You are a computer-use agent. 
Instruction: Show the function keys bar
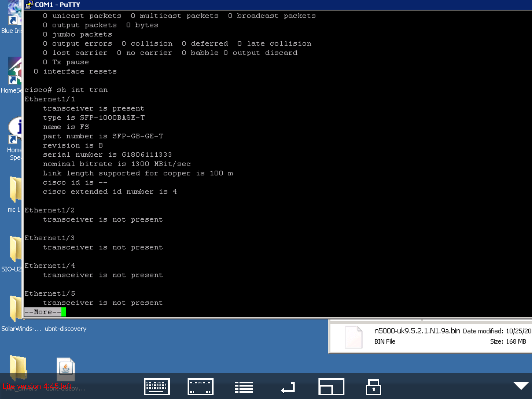[x=200, y=387]
